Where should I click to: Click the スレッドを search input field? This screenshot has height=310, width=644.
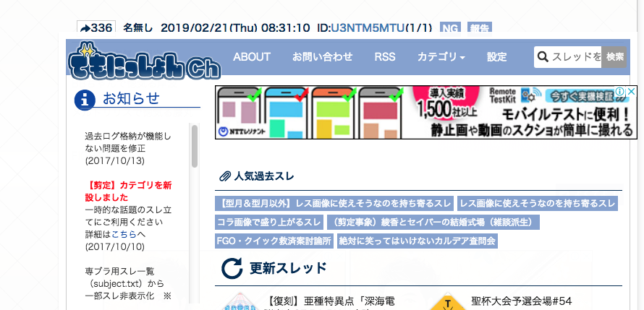576,56
